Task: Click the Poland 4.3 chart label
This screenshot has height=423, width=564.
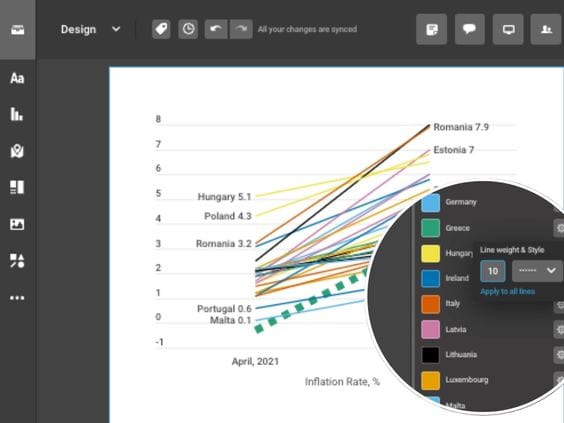Action: point(228,216)
